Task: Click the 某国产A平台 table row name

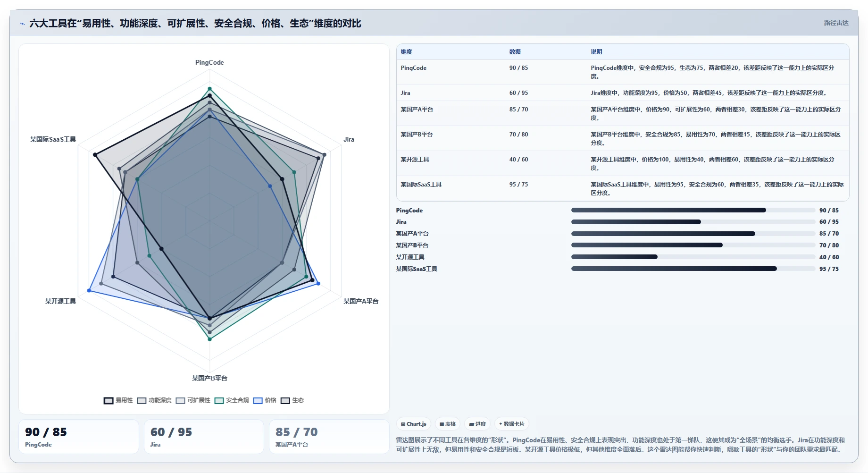Action: pyautogui.click(x=417, y=110)
